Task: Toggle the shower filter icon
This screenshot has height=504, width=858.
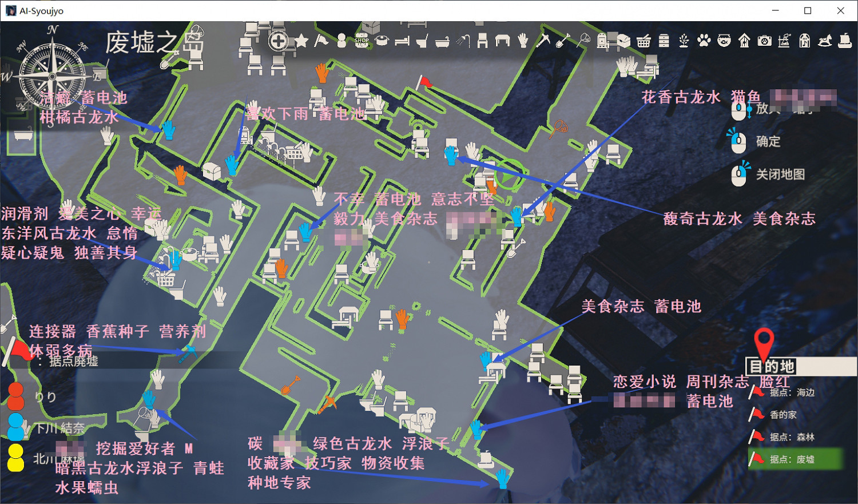Action: (463, 41)
